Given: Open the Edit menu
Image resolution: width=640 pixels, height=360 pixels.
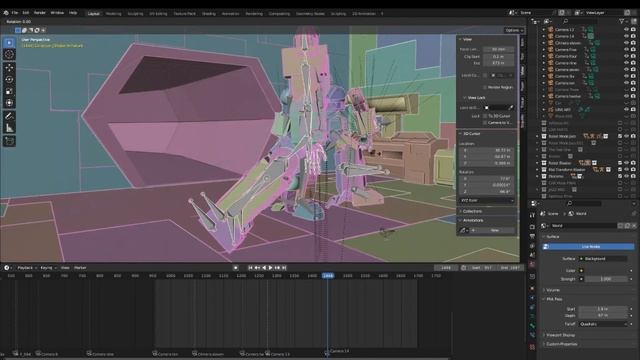Looking at the screenshot, I should click(26, 13).
